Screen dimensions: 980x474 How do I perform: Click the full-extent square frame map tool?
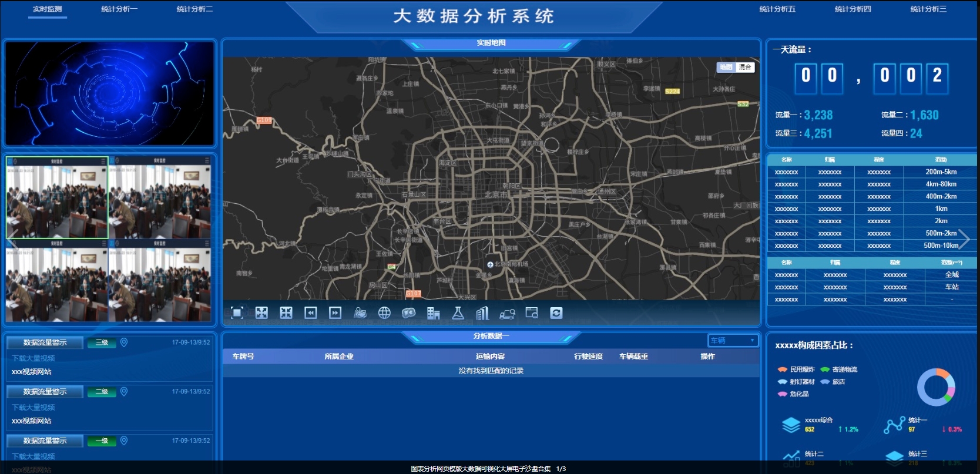237,313
